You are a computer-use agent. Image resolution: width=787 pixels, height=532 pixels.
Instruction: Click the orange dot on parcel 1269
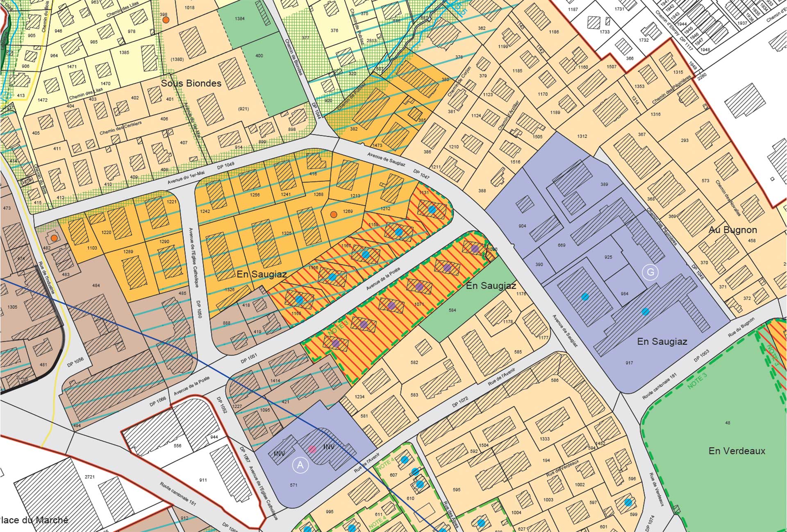(334, 214)
